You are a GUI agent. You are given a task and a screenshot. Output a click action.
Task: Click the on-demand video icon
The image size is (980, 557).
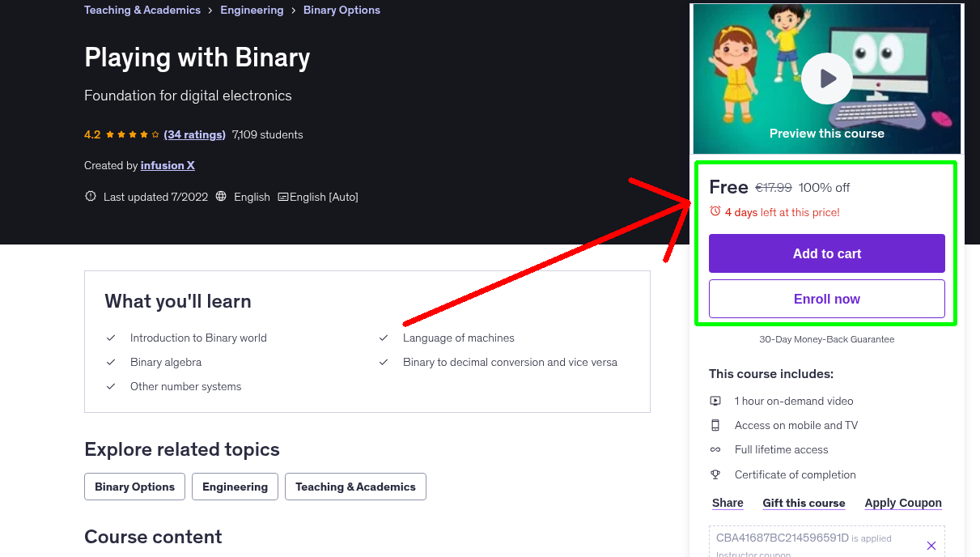[x=715, y=401]
